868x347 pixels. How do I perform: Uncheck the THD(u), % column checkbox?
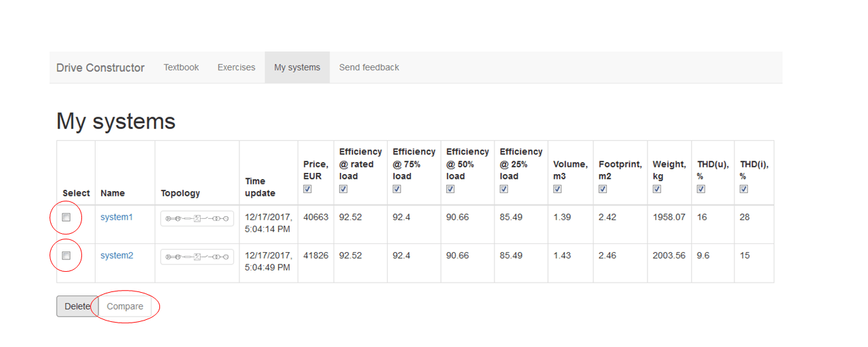click(x=701, y=189)
